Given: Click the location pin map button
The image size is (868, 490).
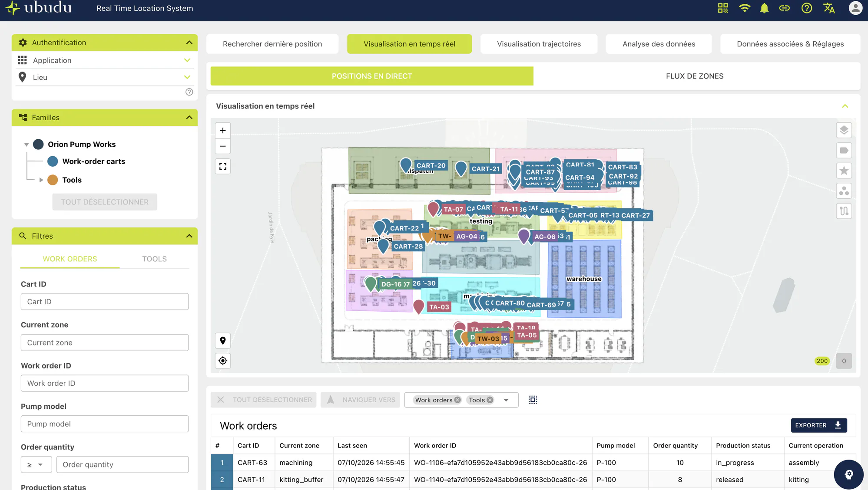Looking at the screenshot, I should pos(223,341).
